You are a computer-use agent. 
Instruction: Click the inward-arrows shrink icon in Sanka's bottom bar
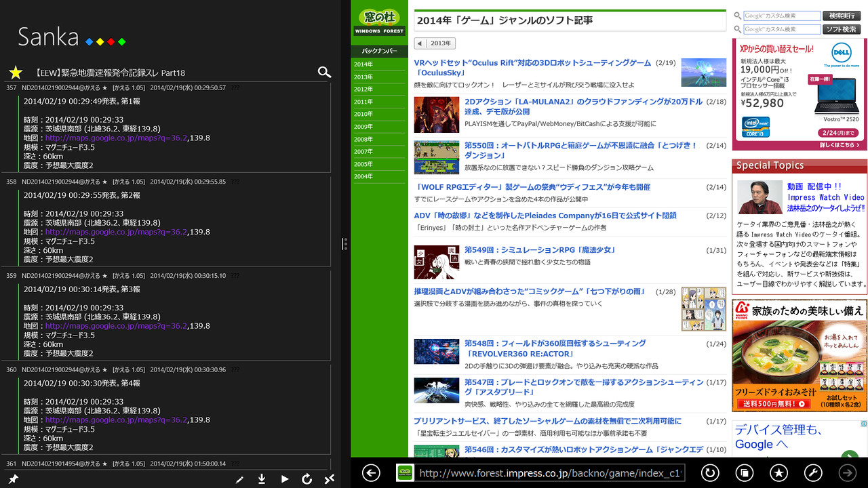pyautogui.click(x=329, y=479)
